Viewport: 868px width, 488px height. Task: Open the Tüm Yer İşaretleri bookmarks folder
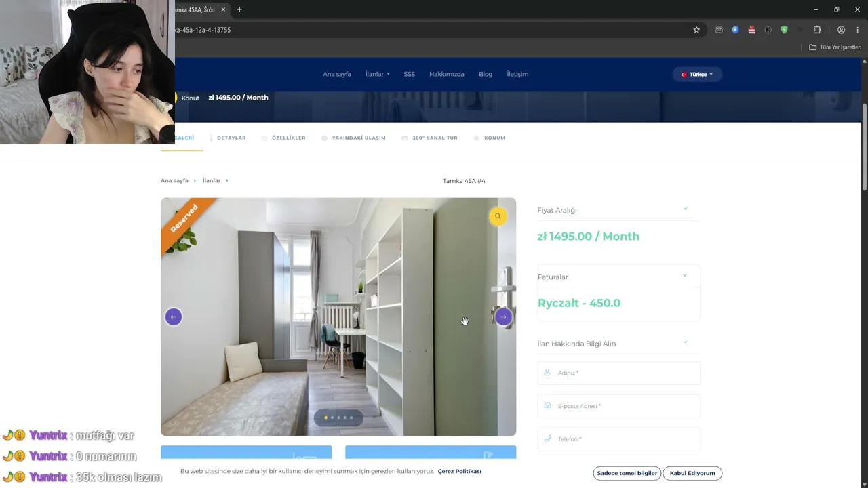coord(835,47)
